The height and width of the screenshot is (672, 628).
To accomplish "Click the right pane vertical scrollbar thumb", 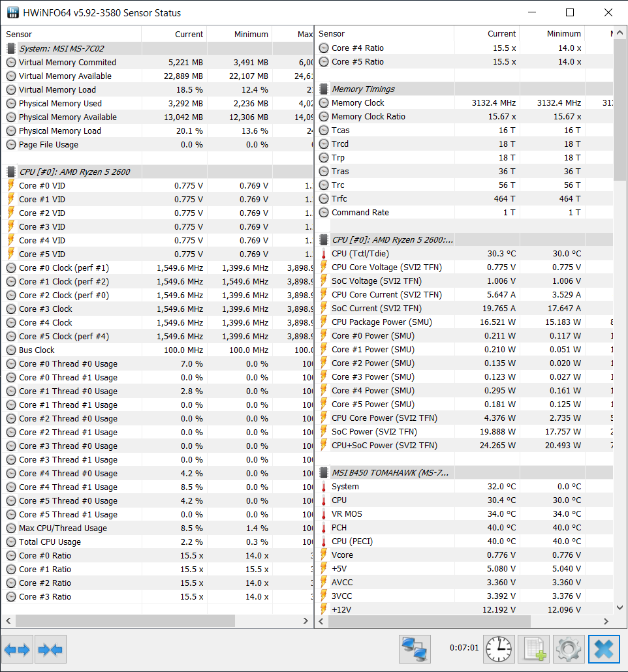I will tap(620, 110).
